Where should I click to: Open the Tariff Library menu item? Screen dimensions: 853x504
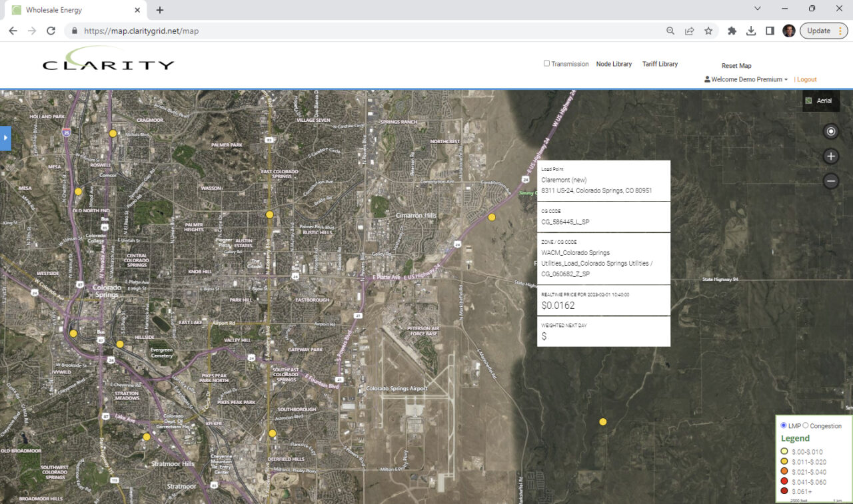pyautogui.click(x=660, y=64)
